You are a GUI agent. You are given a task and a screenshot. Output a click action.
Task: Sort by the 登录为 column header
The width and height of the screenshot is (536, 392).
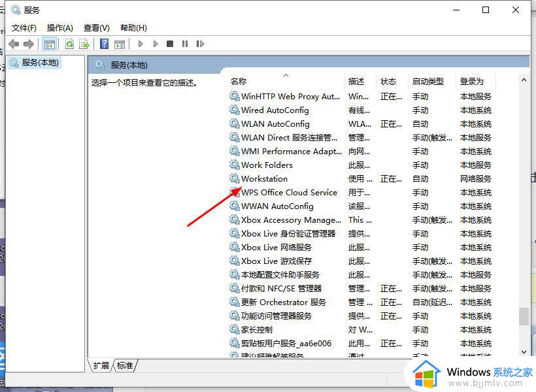(x=472, y=81)
